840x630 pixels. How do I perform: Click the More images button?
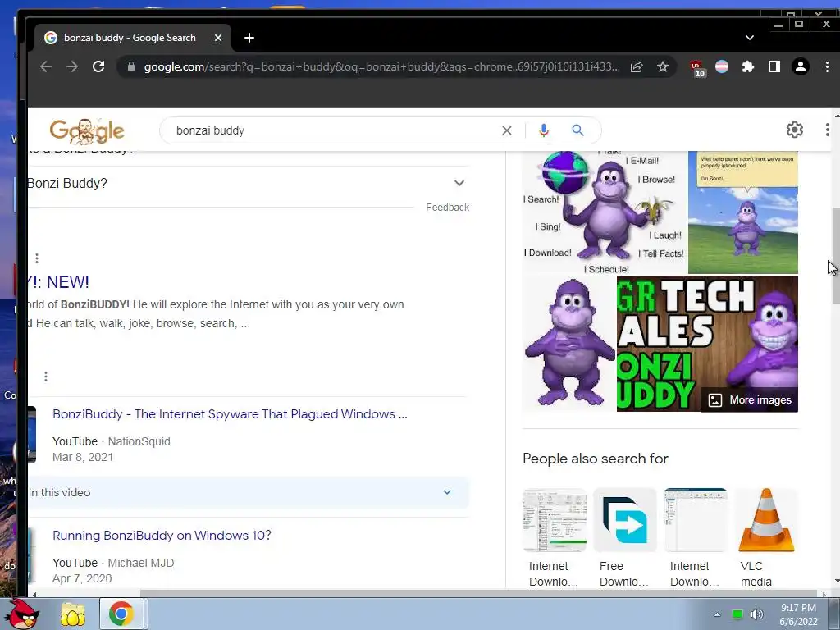750,400
